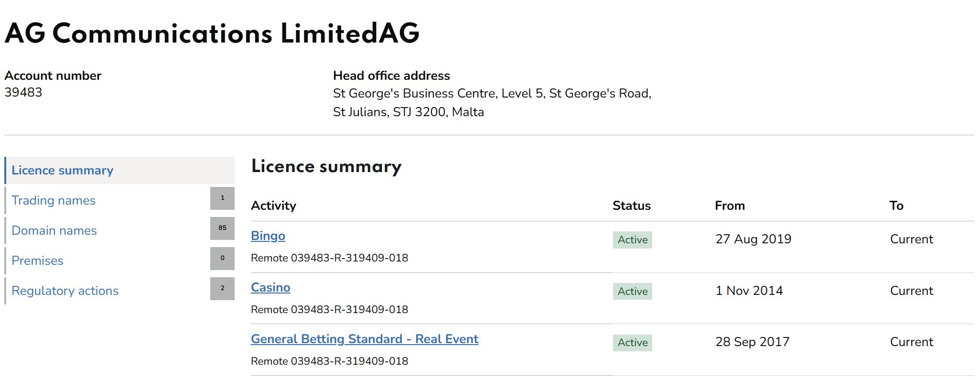
Task: Click the account number 39483
Action: (23, 93)
